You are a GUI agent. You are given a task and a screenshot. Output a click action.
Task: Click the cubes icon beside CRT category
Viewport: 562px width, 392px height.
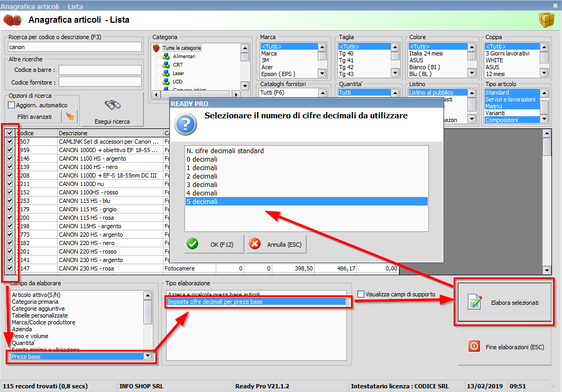(x=166, y=65)
